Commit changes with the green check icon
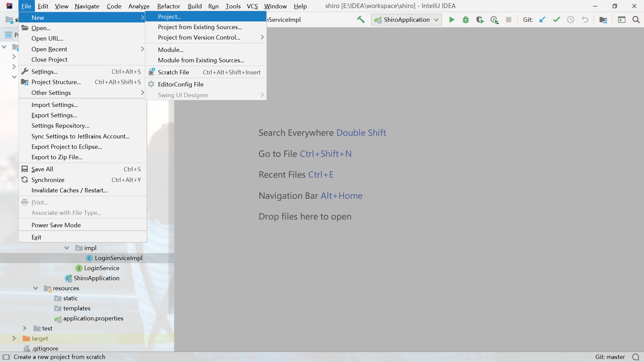This screenshot has height=362, width=644. (x=556, y=20)
